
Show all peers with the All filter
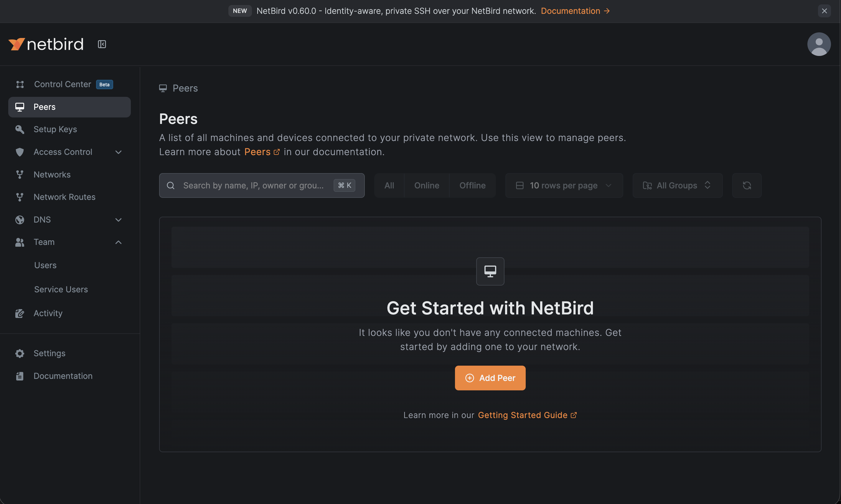389,185
